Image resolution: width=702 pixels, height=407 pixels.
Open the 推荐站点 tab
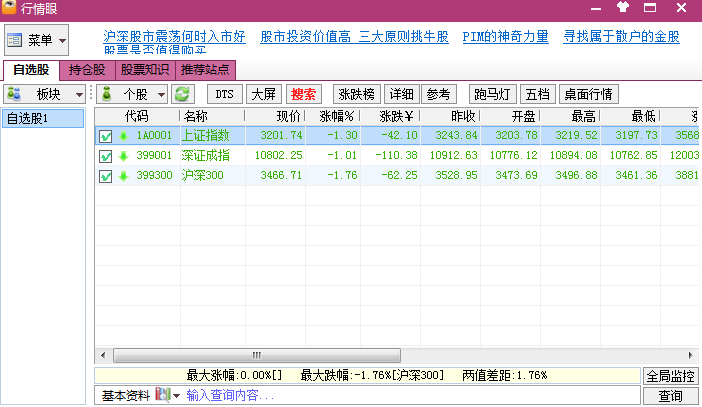(x=205, y=70)
